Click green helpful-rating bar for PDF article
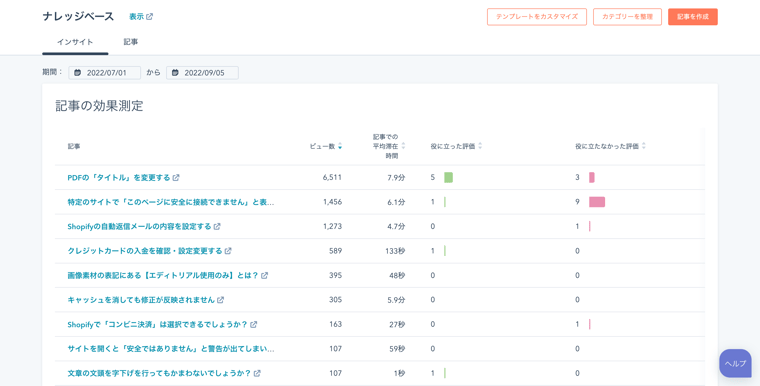Image resolution: width=760 pixels, height=386 pixels. click(x=448, y=177)
